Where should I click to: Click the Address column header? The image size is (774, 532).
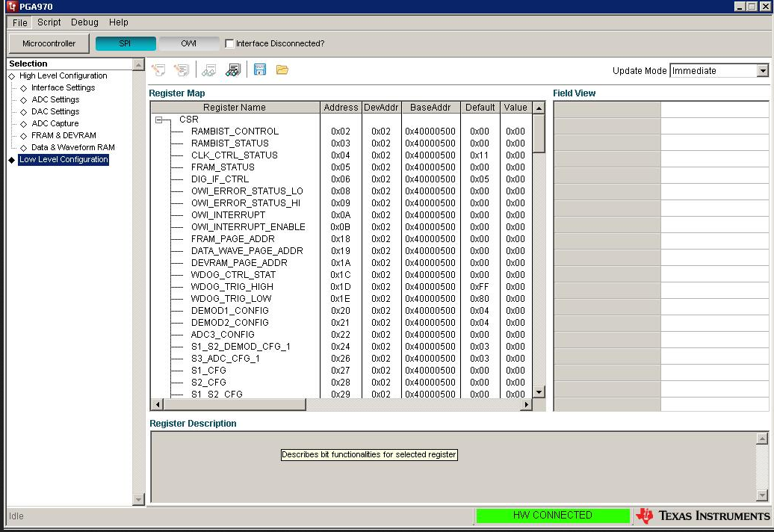[341, 107]
